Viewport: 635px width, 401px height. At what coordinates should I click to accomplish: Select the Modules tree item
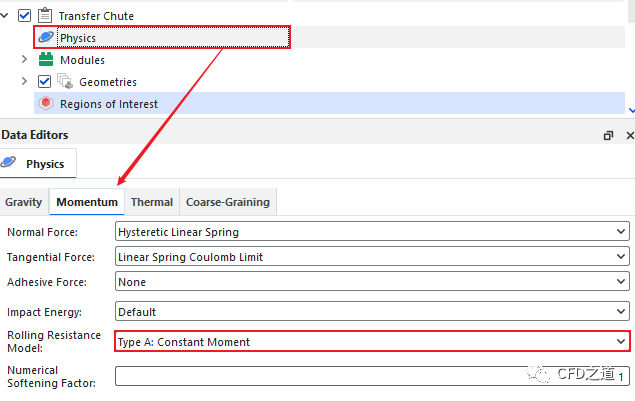point(82,60)
